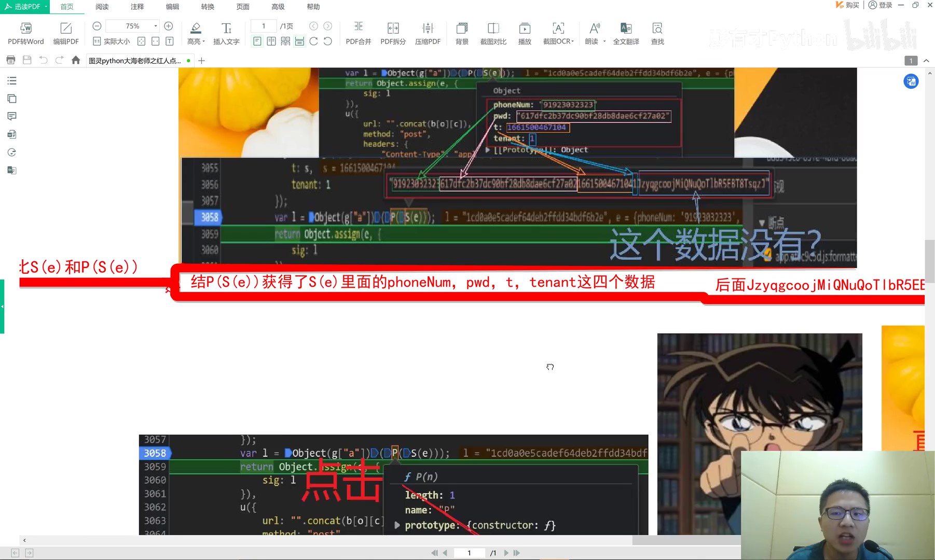Redo the last action
Image resolution: width=935 pixels, height=560 pixels.
(60, 60)
